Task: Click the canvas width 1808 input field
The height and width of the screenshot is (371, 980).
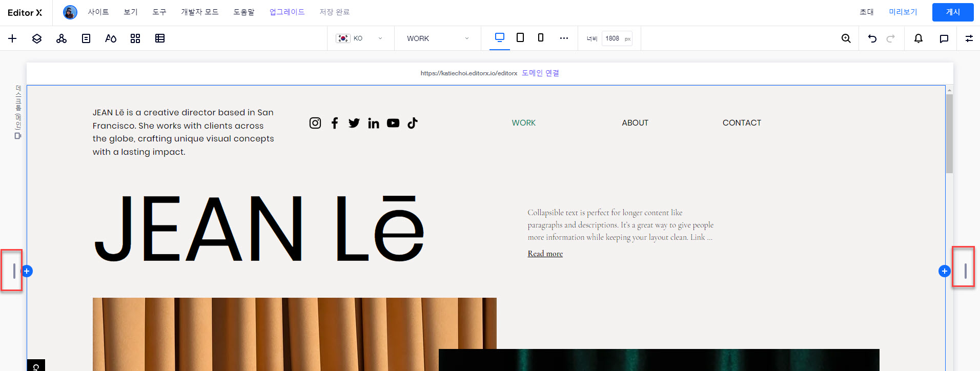Action: (x=617, y=38)
